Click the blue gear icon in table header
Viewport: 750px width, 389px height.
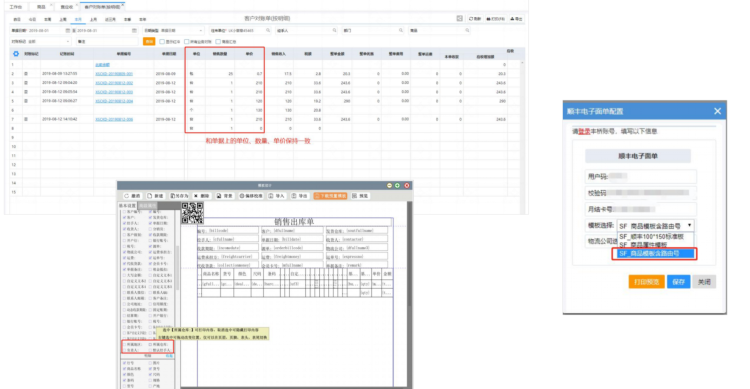point(16,54)
